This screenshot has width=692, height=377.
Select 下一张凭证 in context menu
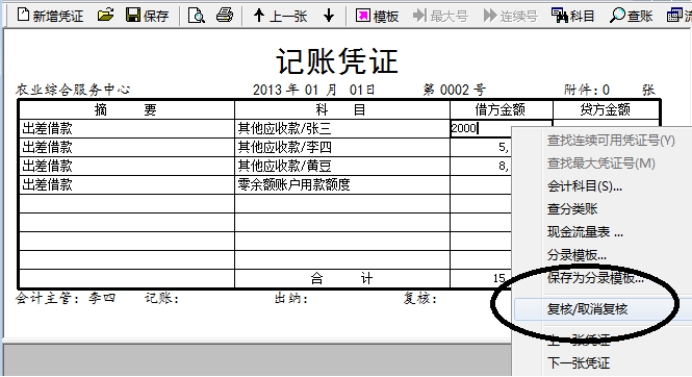[x=579, y=363]
